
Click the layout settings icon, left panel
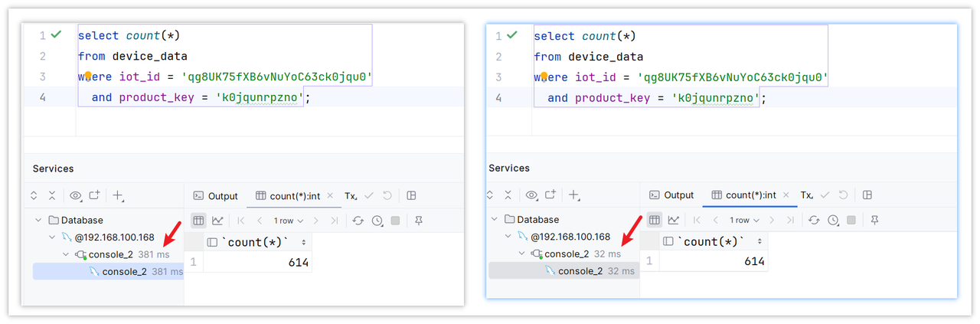[x=411, y=196]
